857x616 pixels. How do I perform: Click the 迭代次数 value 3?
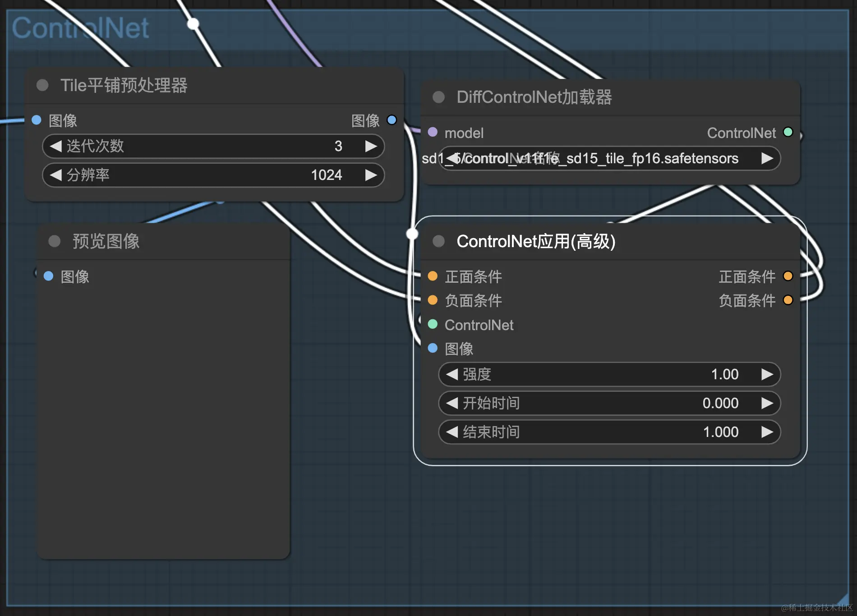coord(338,146)
